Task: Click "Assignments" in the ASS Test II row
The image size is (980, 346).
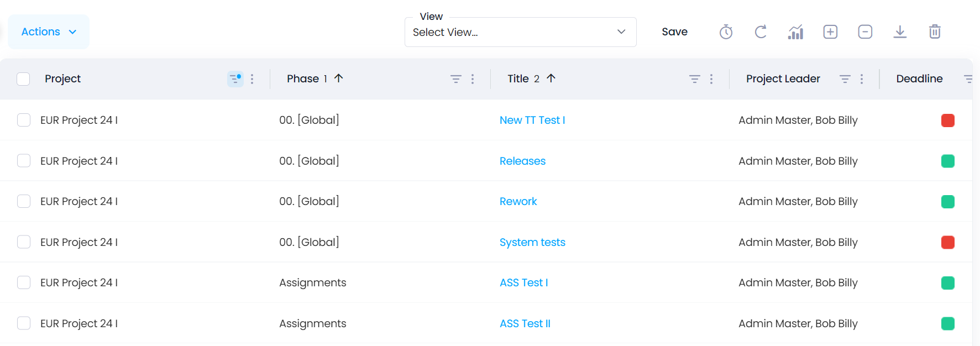Action: tap(313, 323)
